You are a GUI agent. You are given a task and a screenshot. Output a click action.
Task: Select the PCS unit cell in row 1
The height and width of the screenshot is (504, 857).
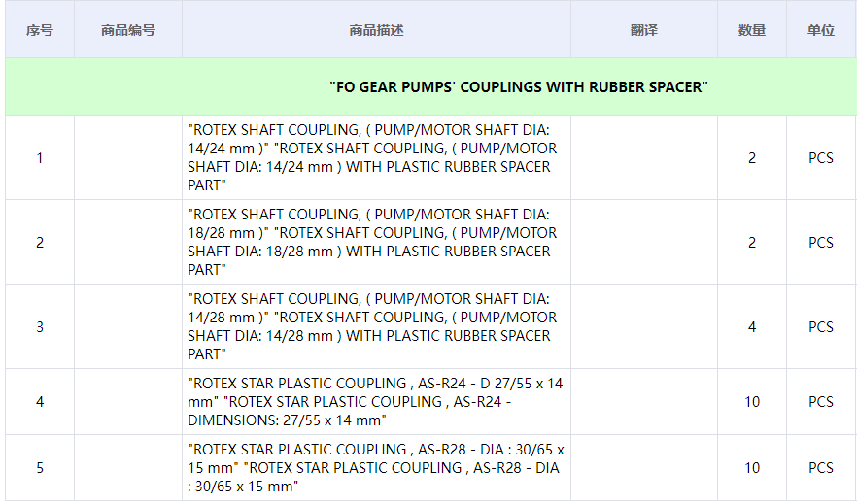tap(821, 157)
